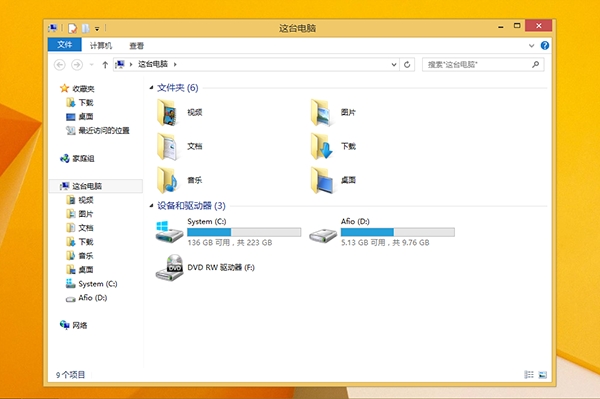Click the computer icon in address bar

[x=120, y=64]
